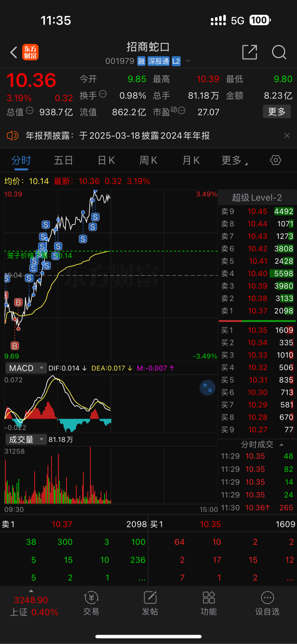Screen dimensions: 297x644
Task: Open the share export icon
Action: (249, 52)
